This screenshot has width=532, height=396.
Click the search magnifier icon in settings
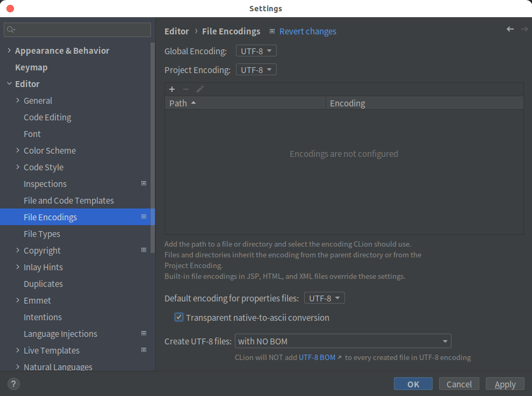(11, 30)
